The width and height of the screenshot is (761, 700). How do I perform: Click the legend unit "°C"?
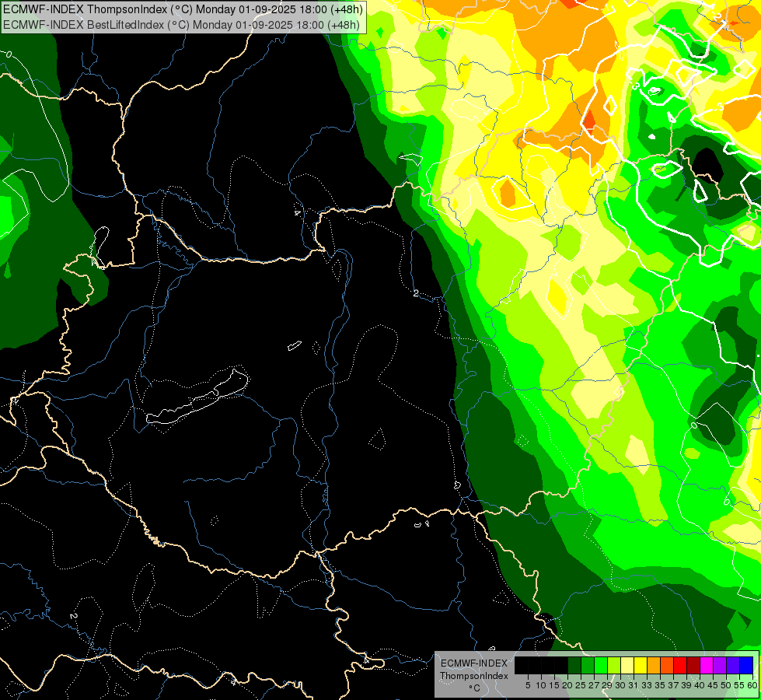coord(475,688)
